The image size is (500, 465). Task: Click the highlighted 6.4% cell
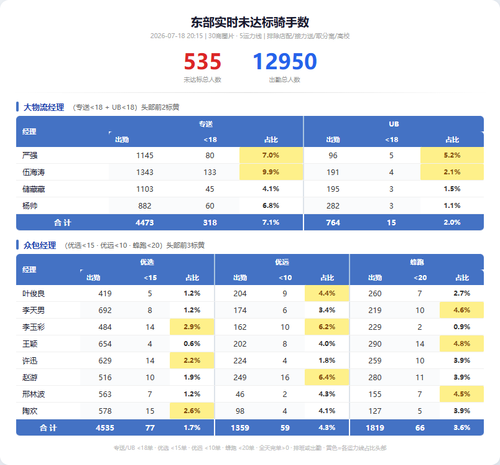tap(327, 377)
